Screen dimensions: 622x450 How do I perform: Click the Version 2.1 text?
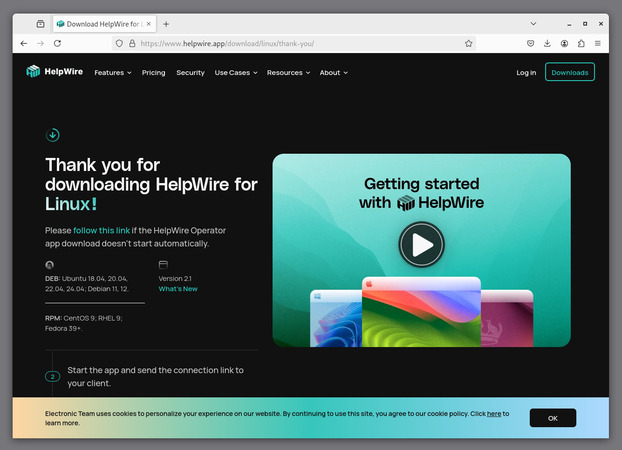[175, 279]
